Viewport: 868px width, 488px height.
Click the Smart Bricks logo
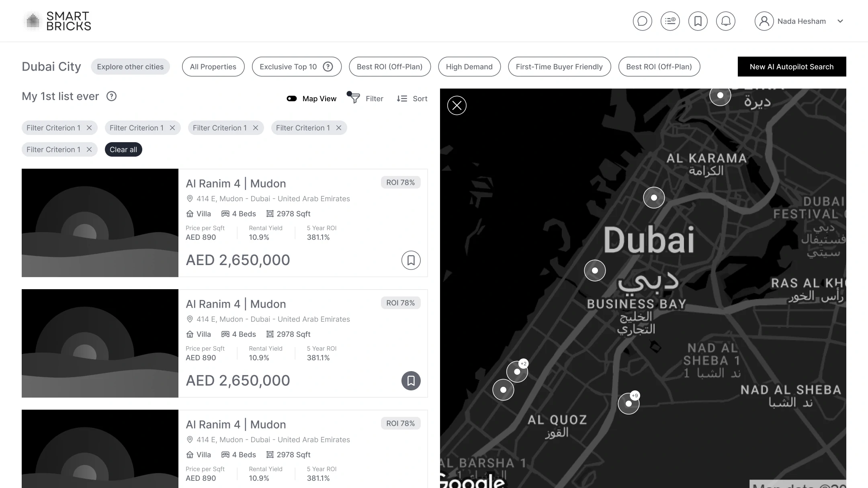tap(57, 21)
